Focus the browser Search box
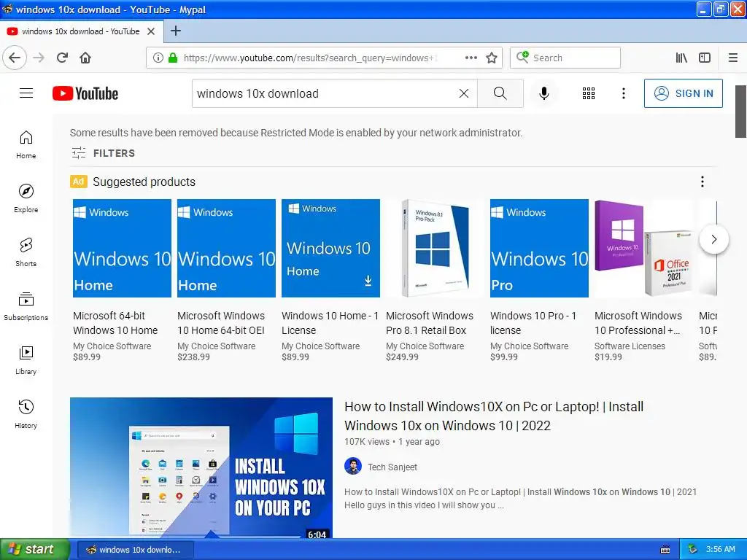The height and width of the screenshot is (560, 747). tap(565, 58)
